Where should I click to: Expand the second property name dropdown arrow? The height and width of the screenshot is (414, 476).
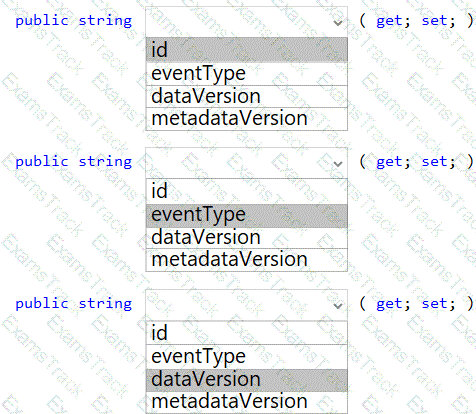tap(338, 164)
